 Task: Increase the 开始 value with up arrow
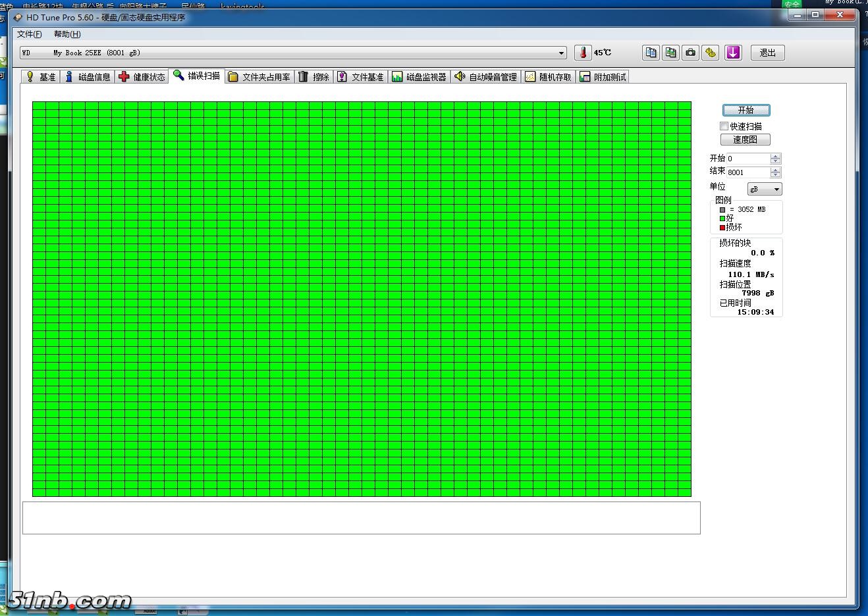click(x=775, y=156)
